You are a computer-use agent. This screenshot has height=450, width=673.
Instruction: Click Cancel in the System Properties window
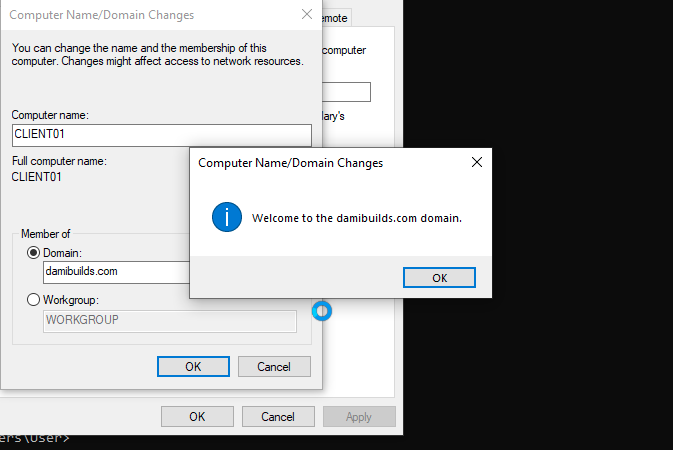coord(278,417)
